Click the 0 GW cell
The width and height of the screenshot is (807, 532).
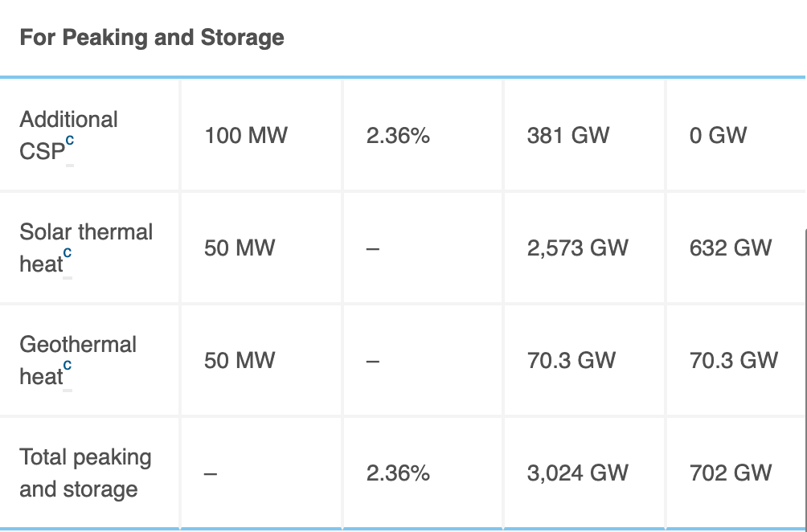pos(718,136)
